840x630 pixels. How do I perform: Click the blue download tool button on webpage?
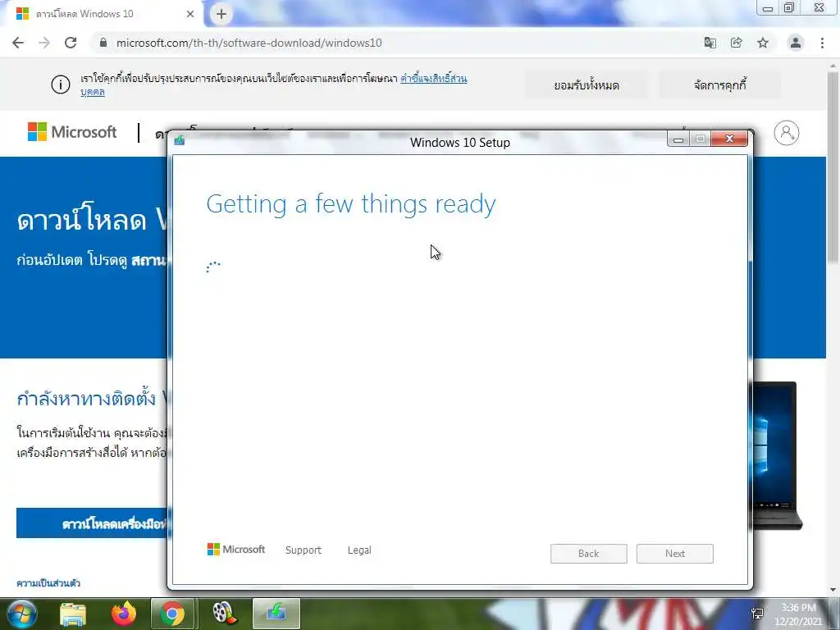92,523
